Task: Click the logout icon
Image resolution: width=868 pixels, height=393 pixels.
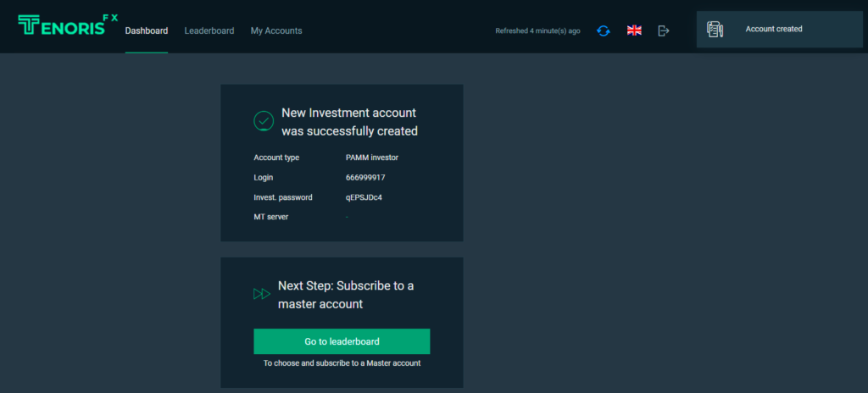Action: pyautogui.click(x=664, y=30)
